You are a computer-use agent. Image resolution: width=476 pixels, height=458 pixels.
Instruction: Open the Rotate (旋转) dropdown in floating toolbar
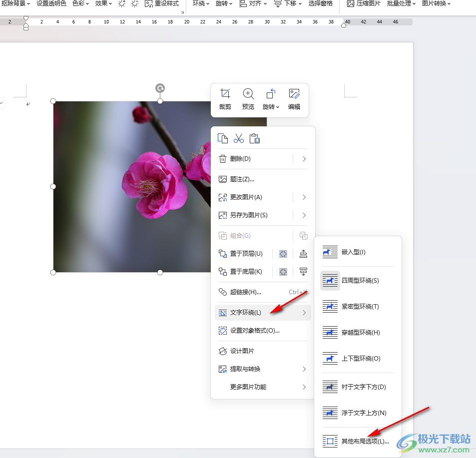(x=271, y=99)
